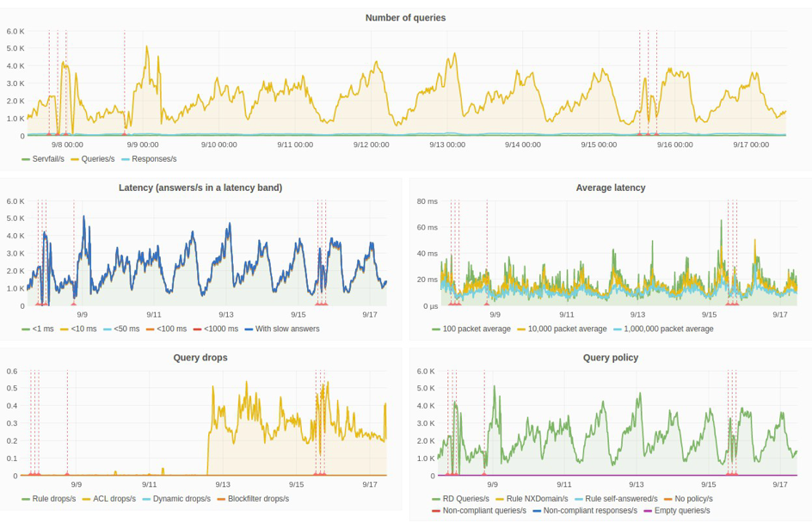Toggle the <50 ms legend entry
The image size is (812, 523).
[126, 329]
